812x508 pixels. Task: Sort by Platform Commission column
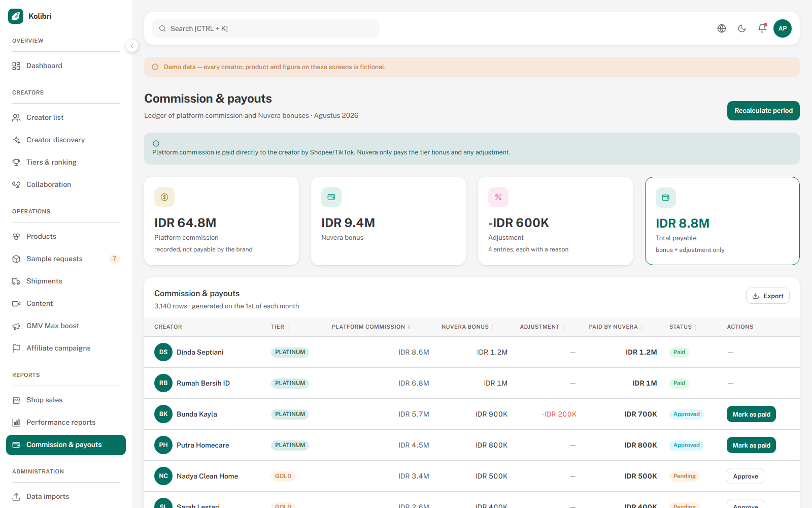(371, 327)
